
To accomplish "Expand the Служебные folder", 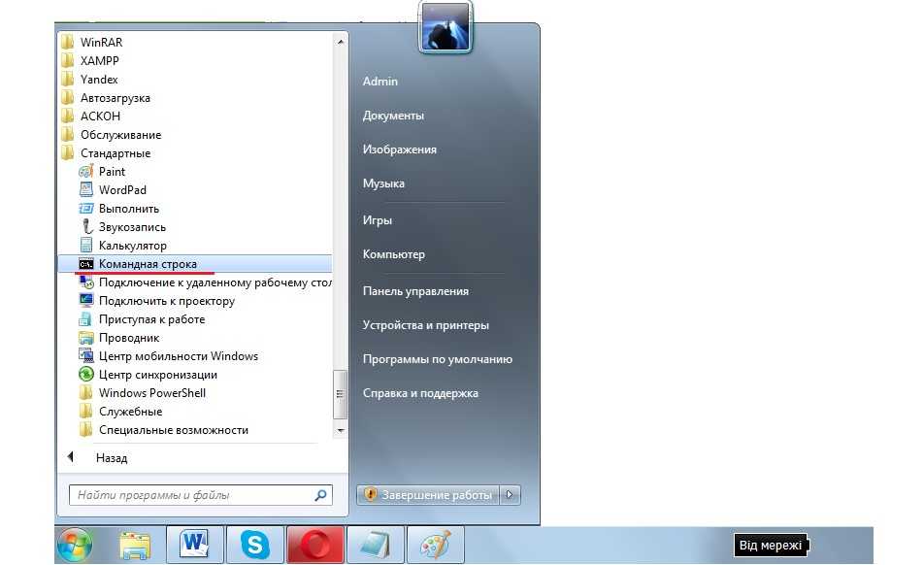I will (x=130, y=412).
